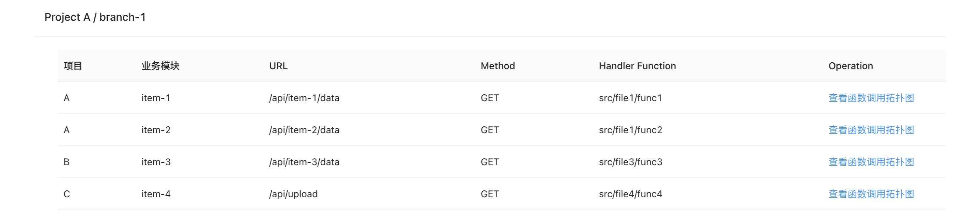This screenshot has width=980, height=218.
Task: Click the 业务模块 column header
Action: click(160, 66)
